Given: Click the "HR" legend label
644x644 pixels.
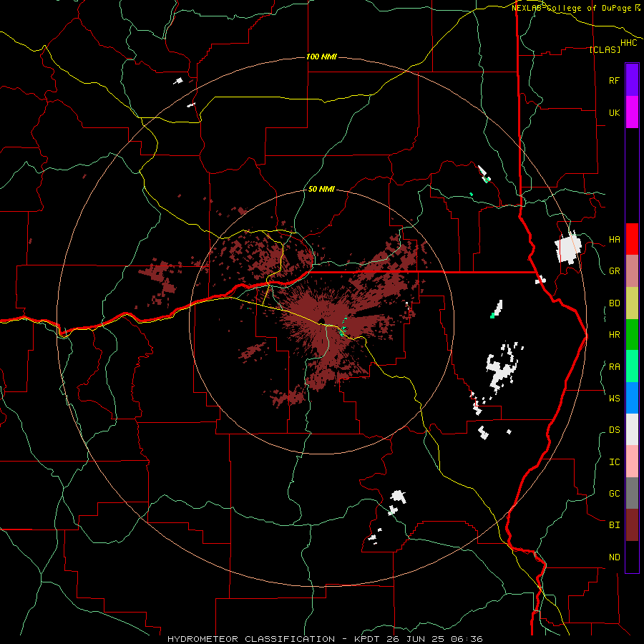Looking at the screenshot, I should (x=614, y=335).
